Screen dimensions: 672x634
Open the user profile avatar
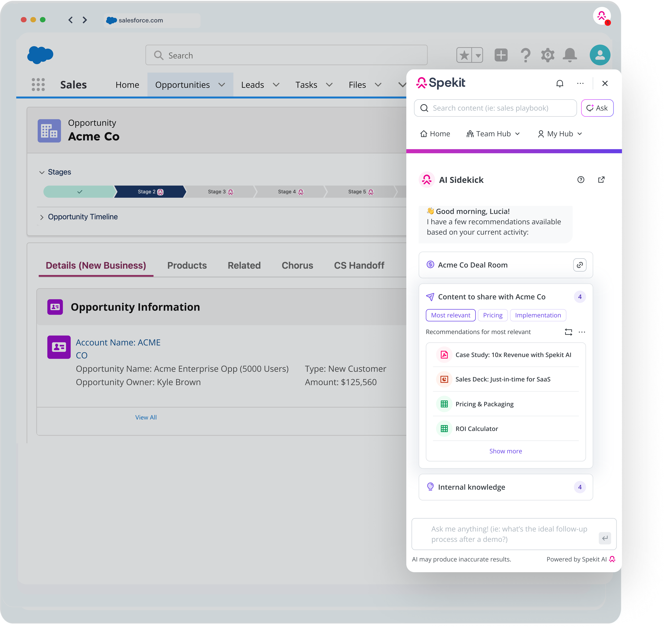(x=600, y=55)
